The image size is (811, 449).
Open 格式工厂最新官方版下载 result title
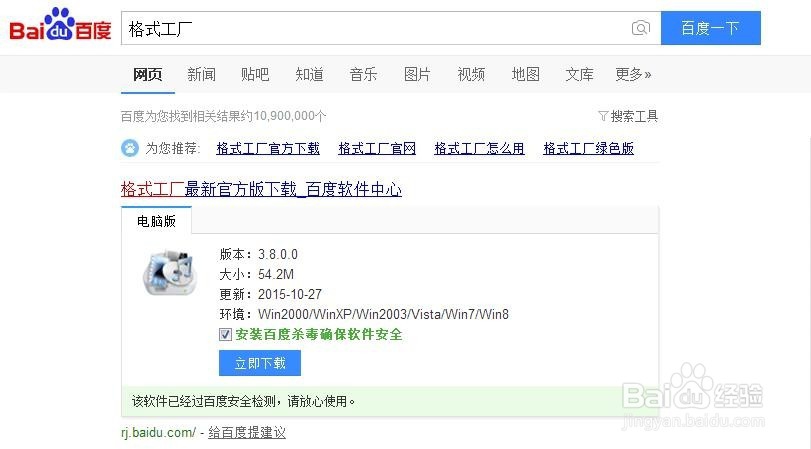261,189
